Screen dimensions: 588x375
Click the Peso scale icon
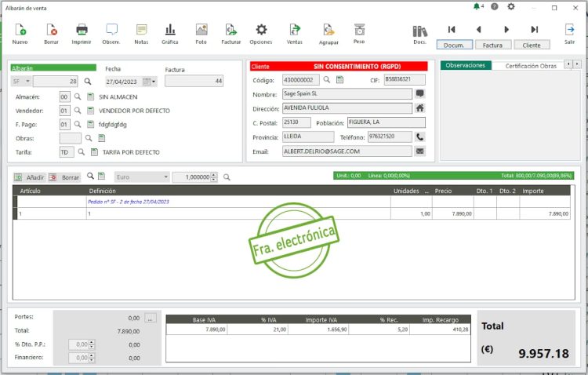coord(359,31)
